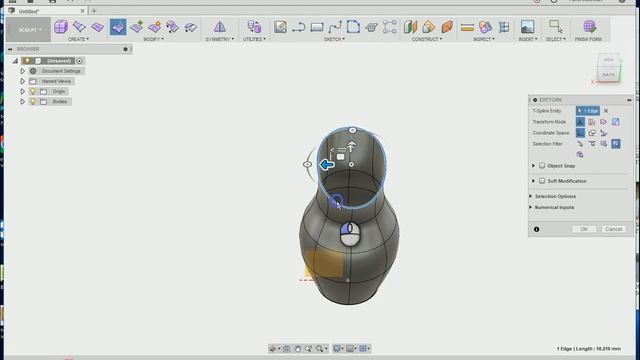The image size is (640, 360).
Task: Expand Bodies folder in browser
Action: coord(22,102)
